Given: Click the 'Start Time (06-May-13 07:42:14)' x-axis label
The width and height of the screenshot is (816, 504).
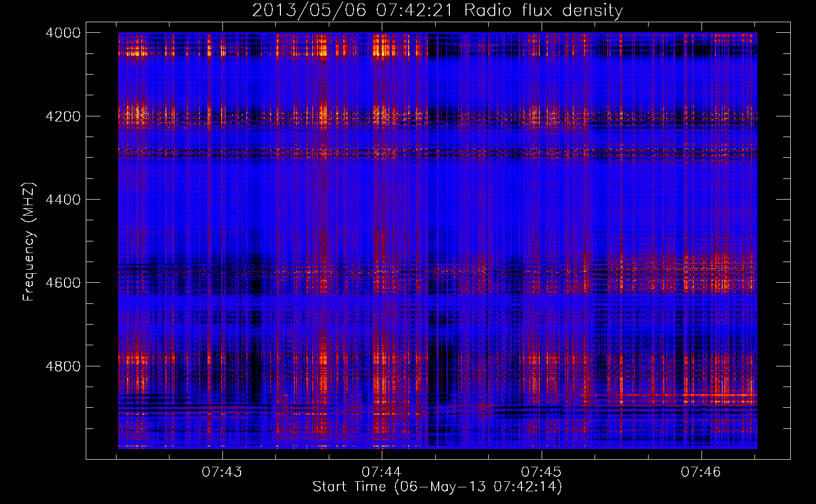Looking at the screenshot, I should [437, 487].
